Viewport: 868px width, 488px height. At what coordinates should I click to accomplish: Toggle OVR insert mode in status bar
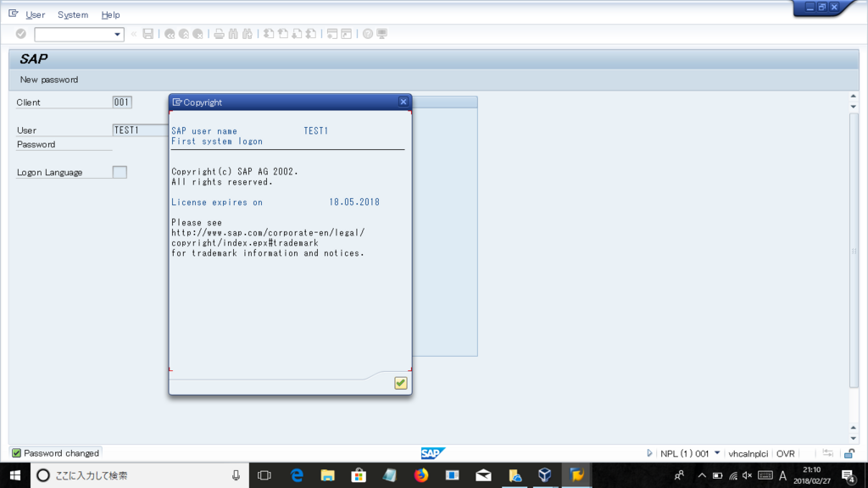(785, 453)
